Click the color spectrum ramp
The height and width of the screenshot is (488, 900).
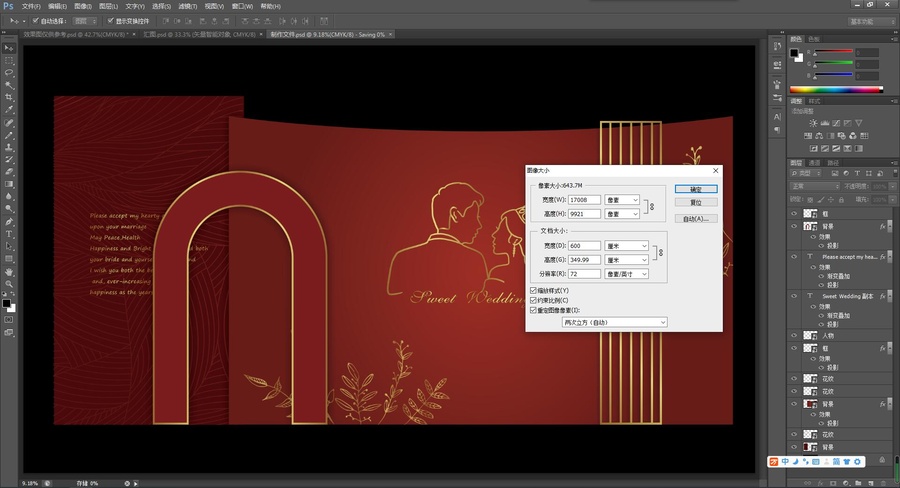pos(836,90)
